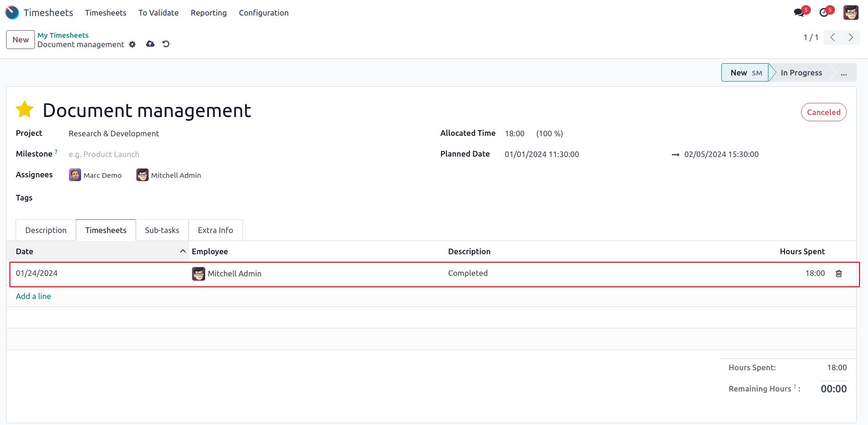Viewport: 868px width, 425px height.
Task: Switch to the Sub-tasks tab
Action: coord(162,230)
